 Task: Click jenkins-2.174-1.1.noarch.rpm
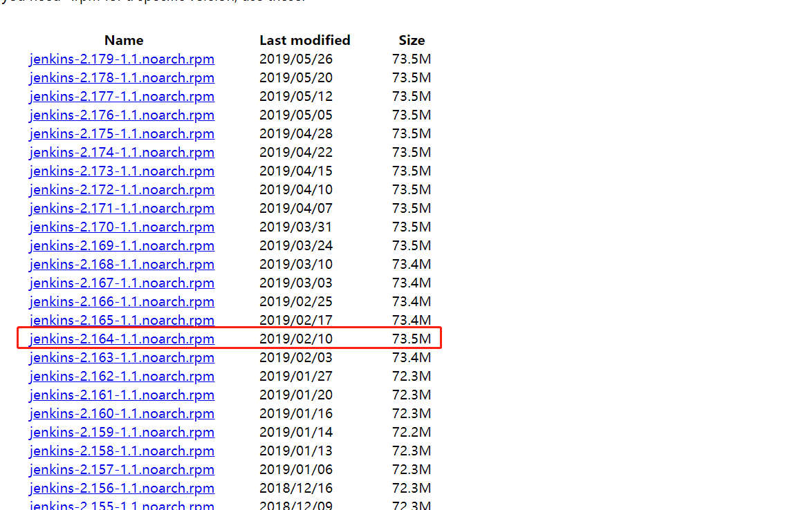122,152
